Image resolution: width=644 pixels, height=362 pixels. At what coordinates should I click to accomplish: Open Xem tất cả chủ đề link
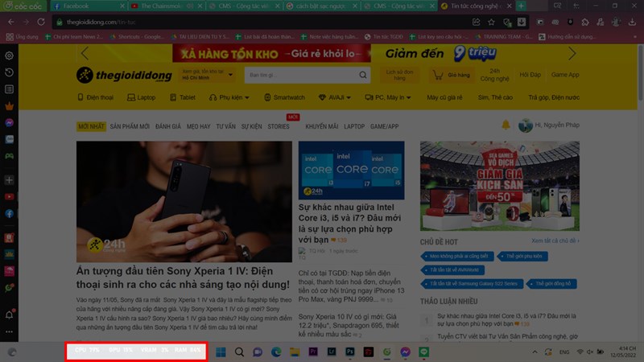555,241
